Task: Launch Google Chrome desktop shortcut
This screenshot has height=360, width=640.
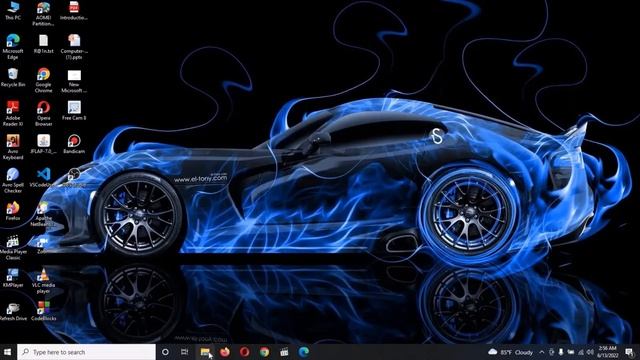Action: tap(43, 80)
